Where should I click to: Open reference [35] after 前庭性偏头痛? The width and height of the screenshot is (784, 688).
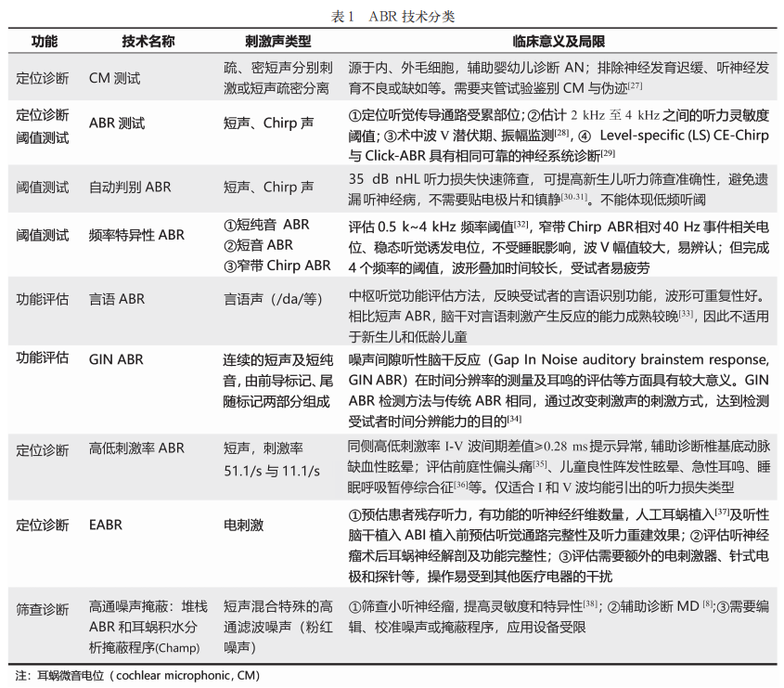[x=542, y=464]
